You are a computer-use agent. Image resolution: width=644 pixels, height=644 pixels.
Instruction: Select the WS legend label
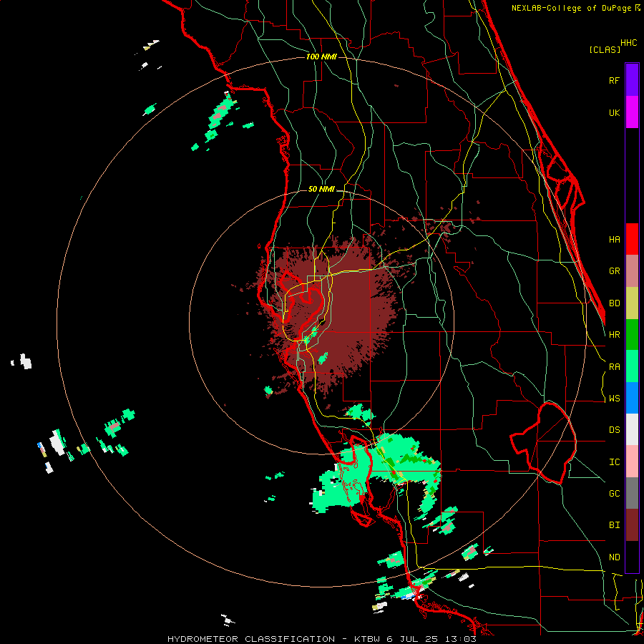(614, 399)
